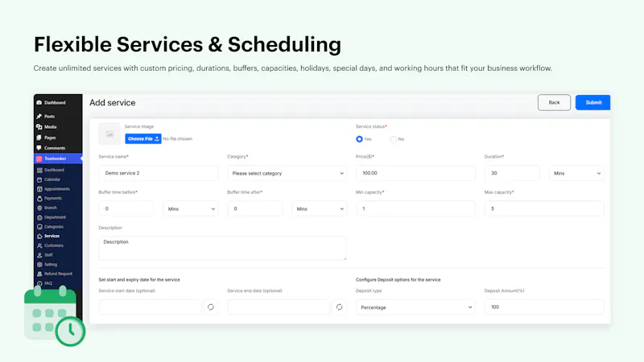Open Posts in the sidebar menu
Screen dimensions: 644x362
tap(49, 117)
